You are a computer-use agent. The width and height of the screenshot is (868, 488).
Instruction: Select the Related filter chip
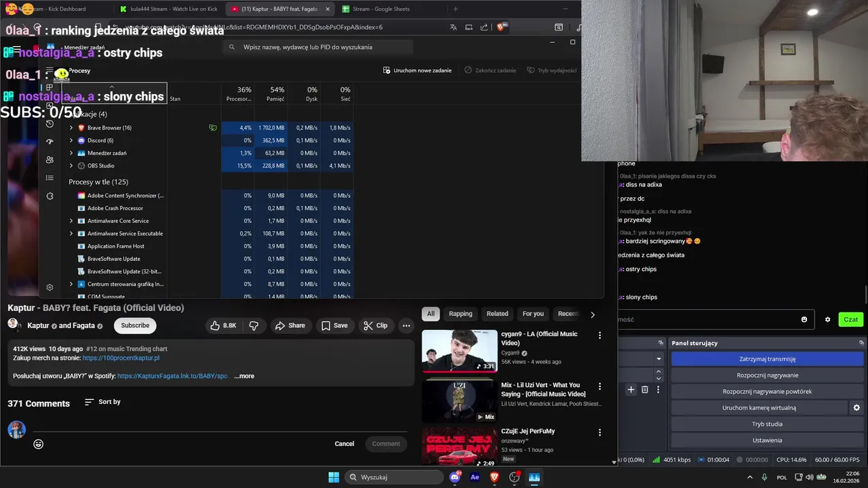coord(497,314)
